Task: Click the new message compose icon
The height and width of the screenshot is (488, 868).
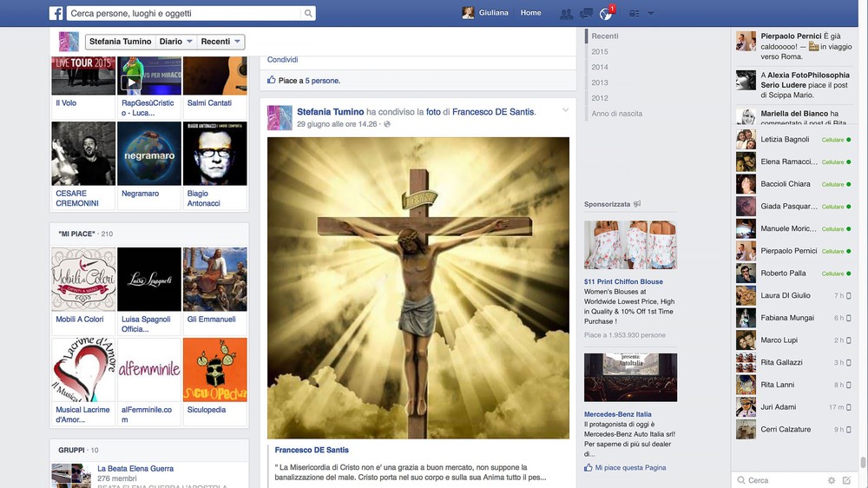Action: [x=846, y=480]
